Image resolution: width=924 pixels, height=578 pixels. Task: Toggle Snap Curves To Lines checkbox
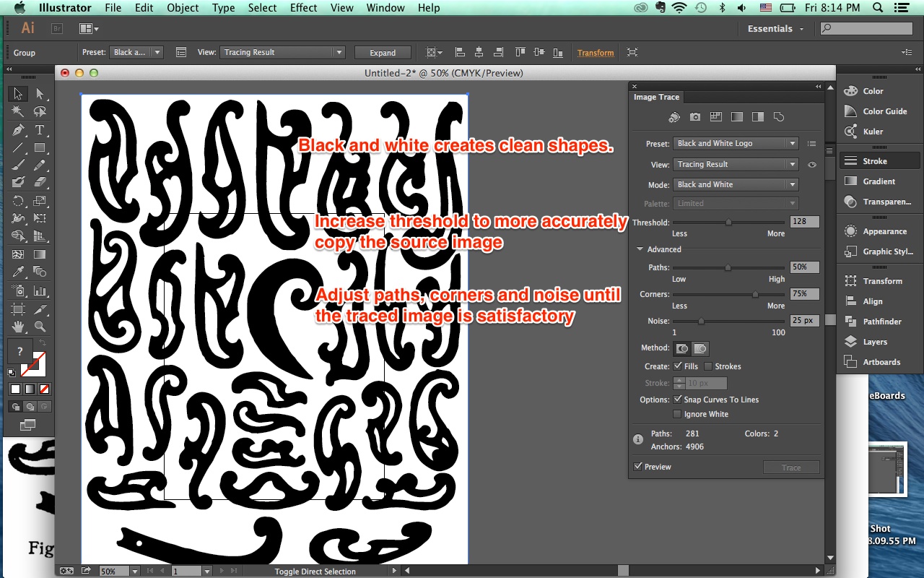click(x=677, y=400)
